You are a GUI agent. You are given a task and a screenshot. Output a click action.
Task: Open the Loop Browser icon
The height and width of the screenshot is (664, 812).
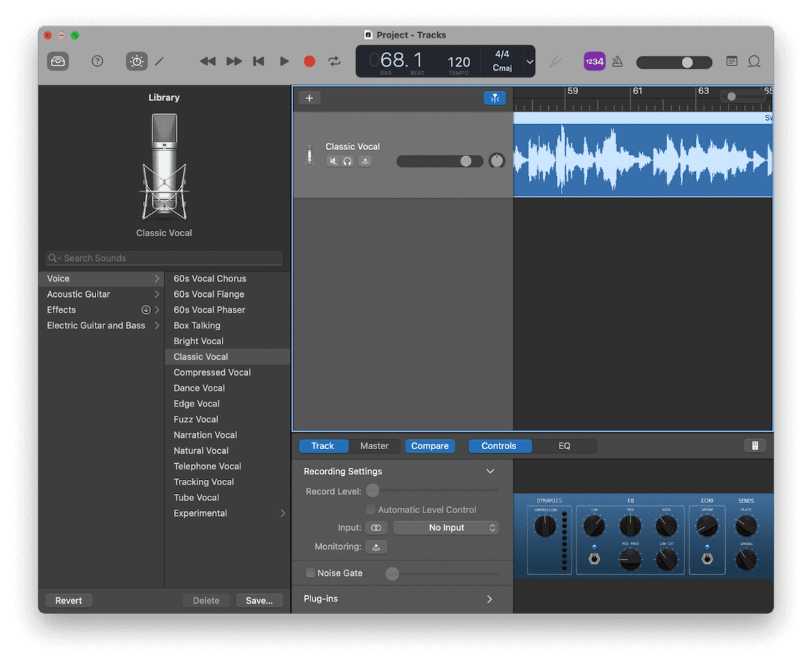754,61
